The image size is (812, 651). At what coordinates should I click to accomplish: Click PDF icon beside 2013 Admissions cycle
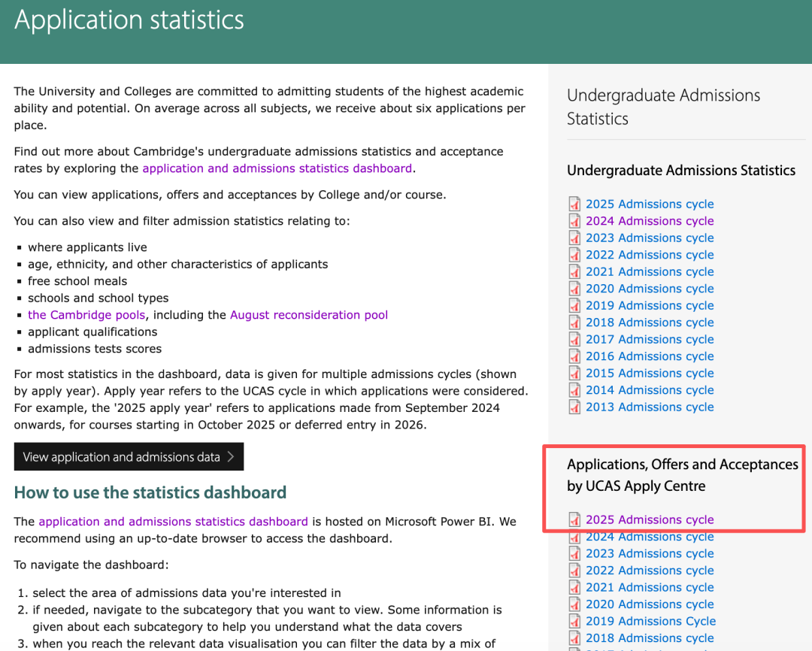coord(574,407)
